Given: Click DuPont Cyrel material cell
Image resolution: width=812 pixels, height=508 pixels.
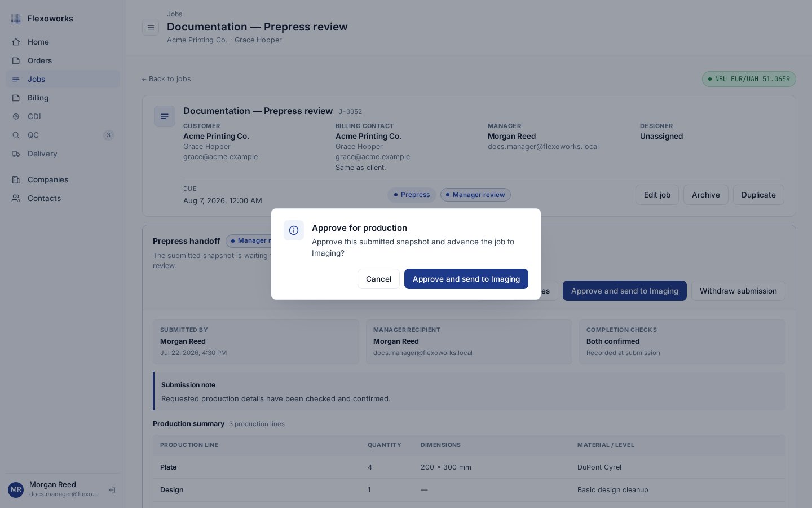Looking at the screenshot, I should tap(599, 467).
